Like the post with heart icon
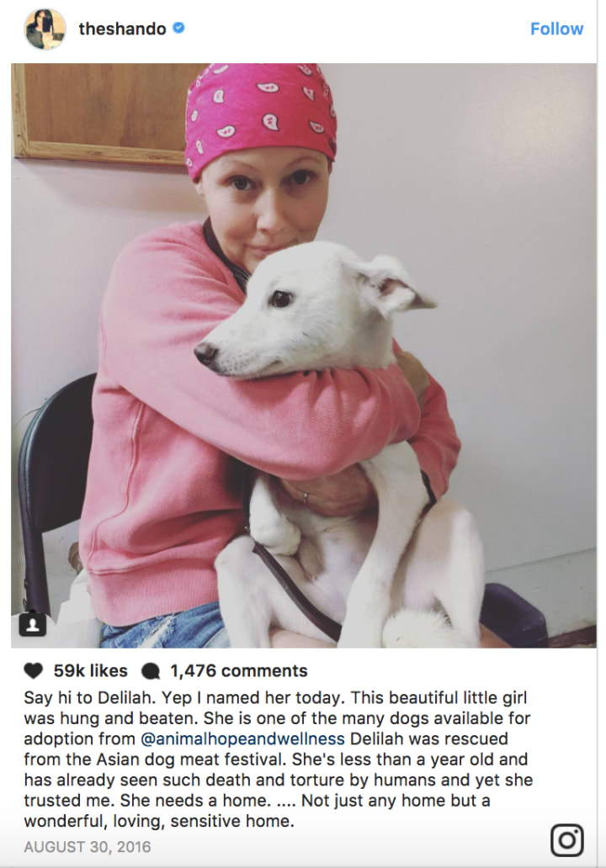Viewport: 606px width, 868px height. pyautogui.click(x=34, y=671)
